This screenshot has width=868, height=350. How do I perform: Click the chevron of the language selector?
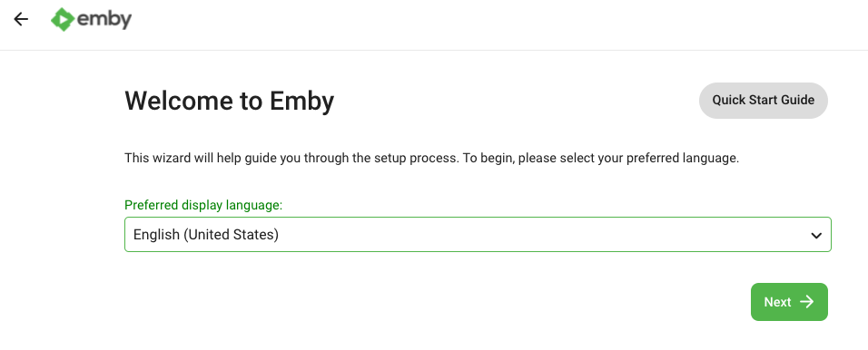[x=816, y=236]
